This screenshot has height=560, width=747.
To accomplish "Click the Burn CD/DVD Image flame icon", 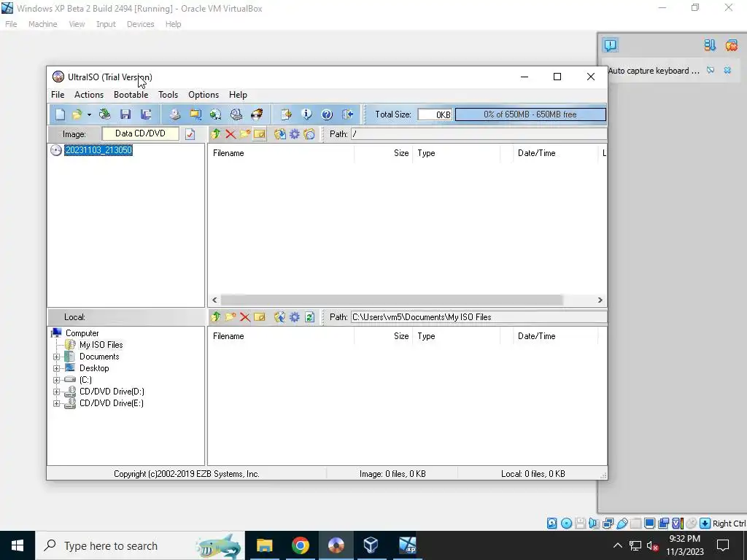I will click(x=257, y=114).
